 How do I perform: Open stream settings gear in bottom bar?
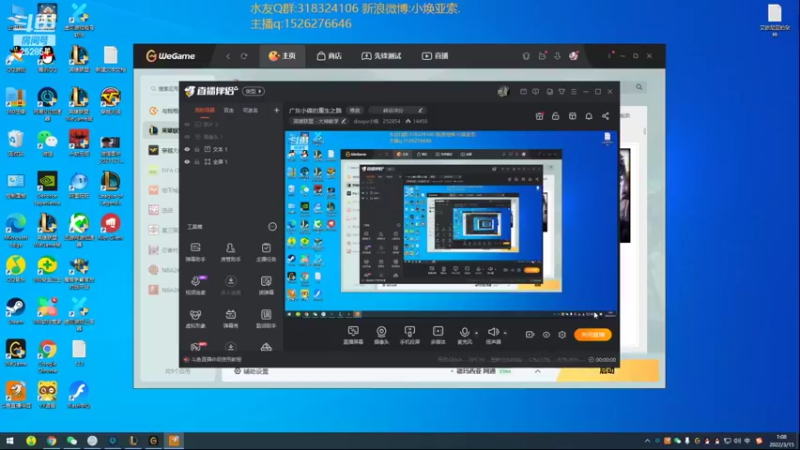pyautogui.click(x=562, y=335)
